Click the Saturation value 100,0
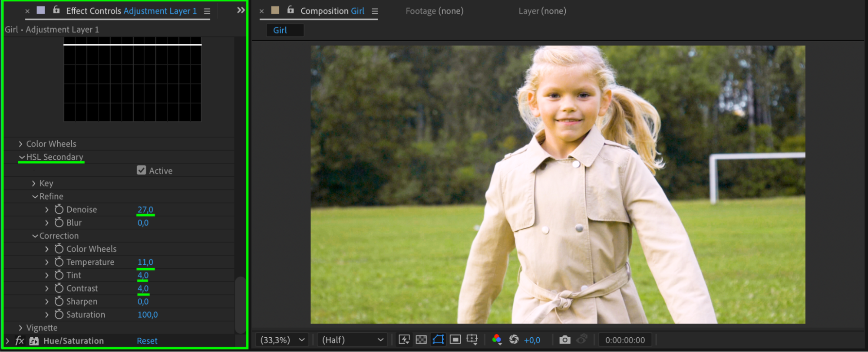Screen dimensions: 868x352 pos(148,315)
